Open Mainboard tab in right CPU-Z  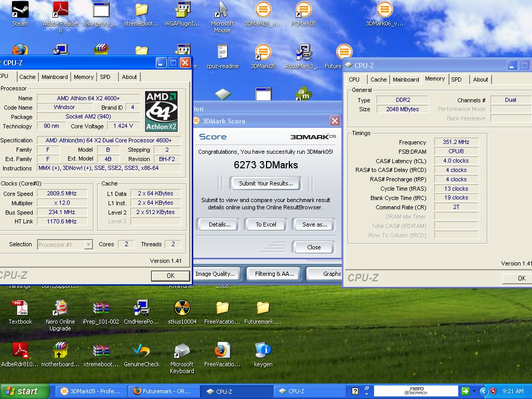[406, 79]
